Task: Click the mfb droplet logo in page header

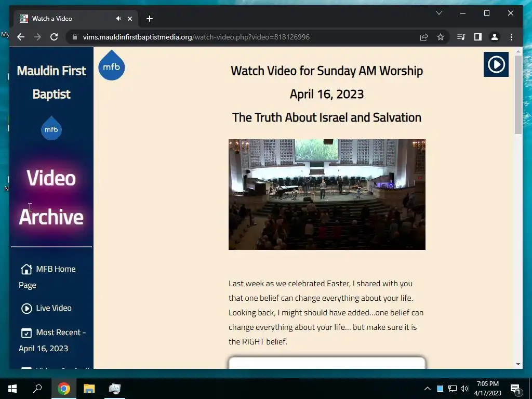Action: pyautogui.click(x=112, y=65)
